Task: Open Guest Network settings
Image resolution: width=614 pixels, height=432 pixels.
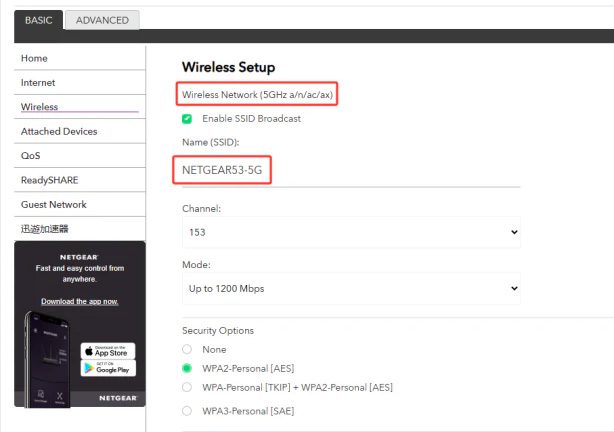Action: pos(80,204)
